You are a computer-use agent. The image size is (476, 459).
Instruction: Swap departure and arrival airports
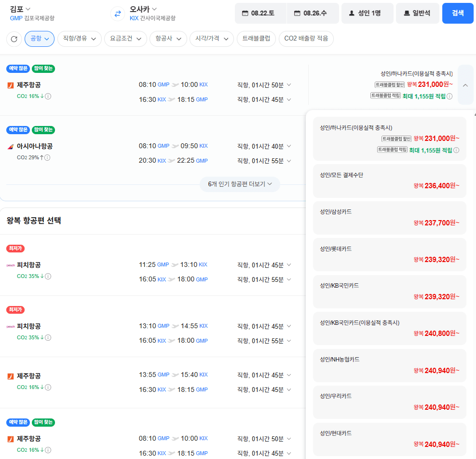(x=118, y=14)
